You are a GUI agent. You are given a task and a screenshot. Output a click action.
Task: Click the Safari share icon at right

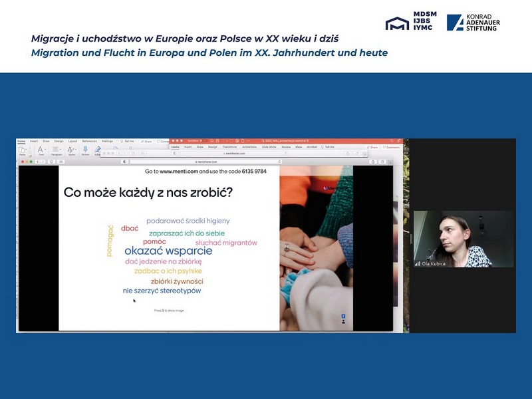[374, 162]
